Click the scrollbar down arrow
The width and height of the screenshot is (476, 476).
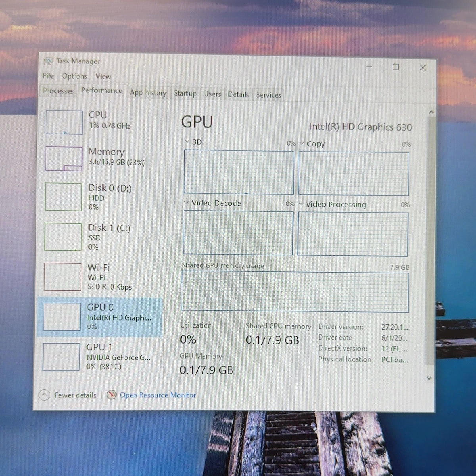(x=429, y=378)
